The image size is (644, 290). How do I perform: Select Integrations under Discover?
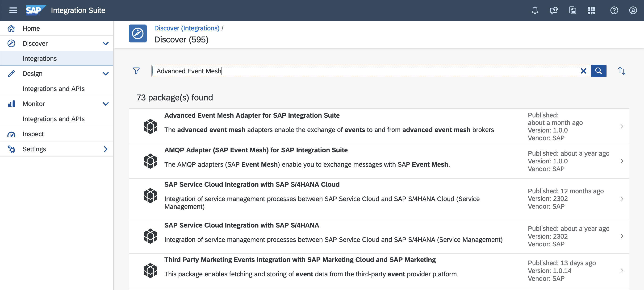coord(57,58)
